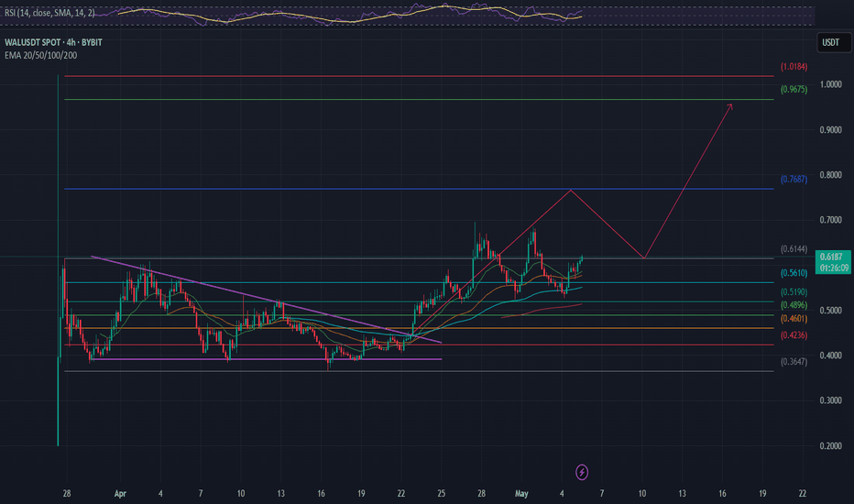This screenshot has height=504, width=854.
Task: Select the RSI (14, close, SMA, 14, 2) label
Action: [49, 13]
